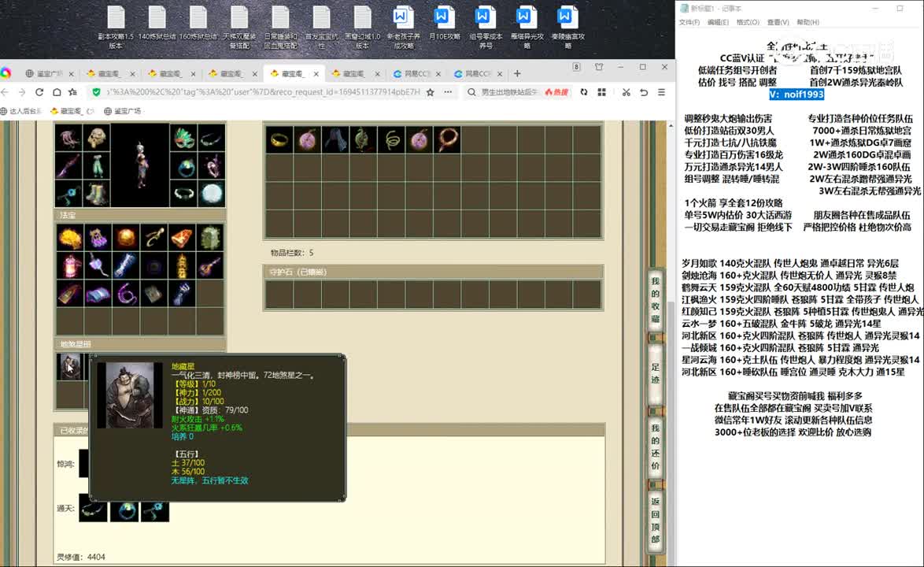Image resolution: width=924 pixels, height=567 pixels.
Task: Open the browser main menu icon
Action: [661, 92]
